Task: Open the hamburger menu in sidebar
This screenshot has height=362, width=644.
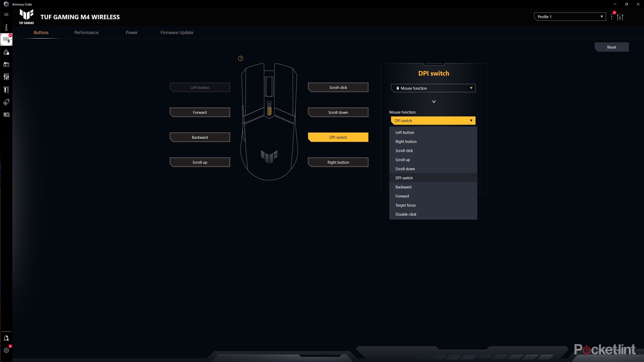Action: 6,14
